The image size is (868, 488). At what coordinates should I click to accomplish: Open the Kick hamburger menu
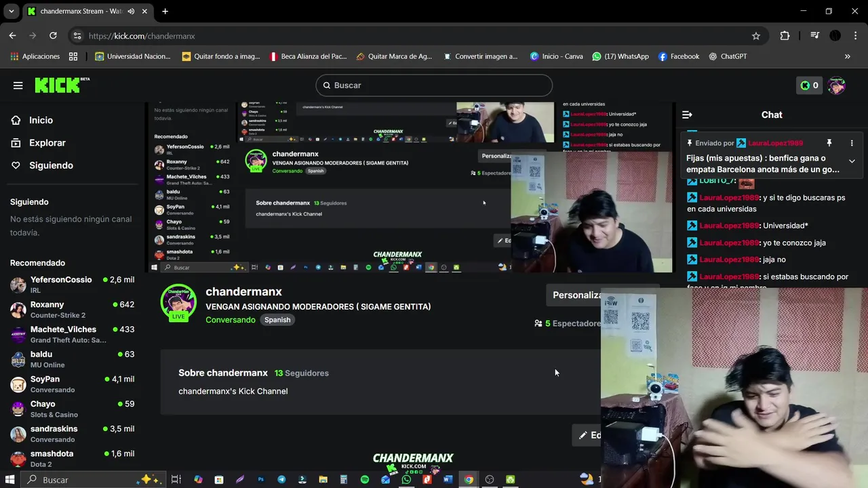coord(18,85)
